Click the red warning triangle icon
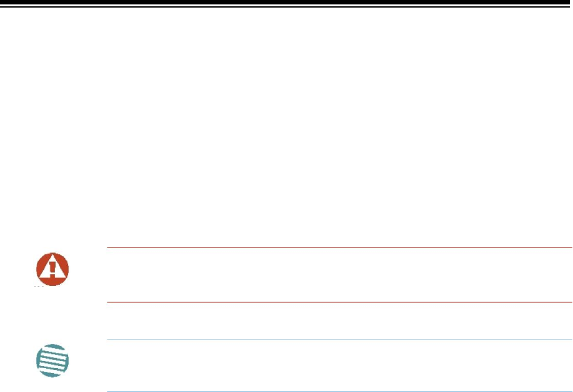The width and height of the screenshot is (573, 392). click(52, 269)
